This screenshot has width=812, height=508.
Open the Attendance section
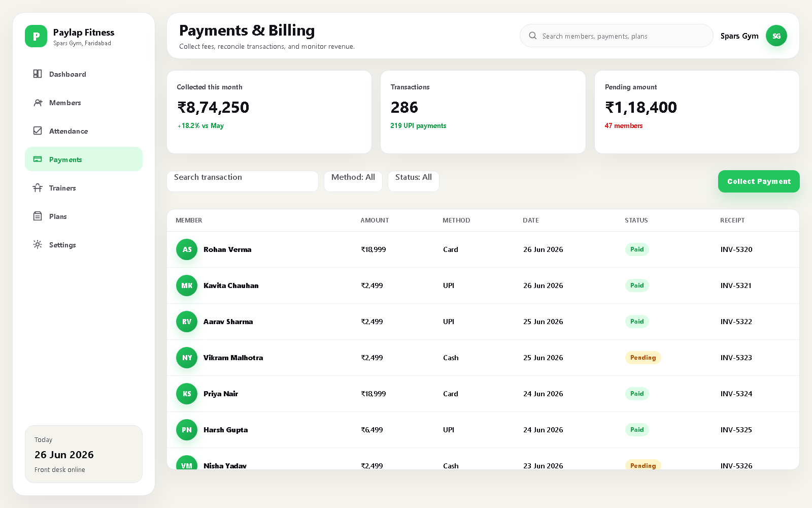[x=84, y=131]
